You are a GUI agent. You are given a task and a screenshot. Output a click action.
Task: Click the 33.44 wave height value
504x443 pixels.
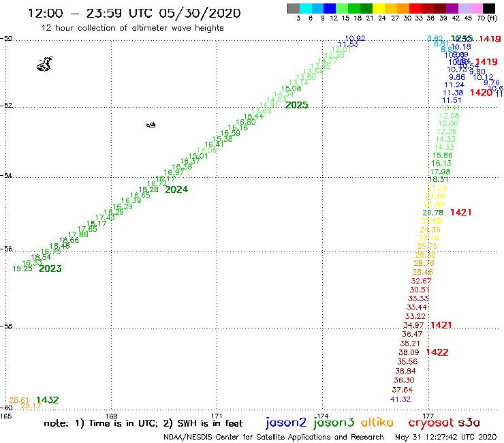point(417,307)
